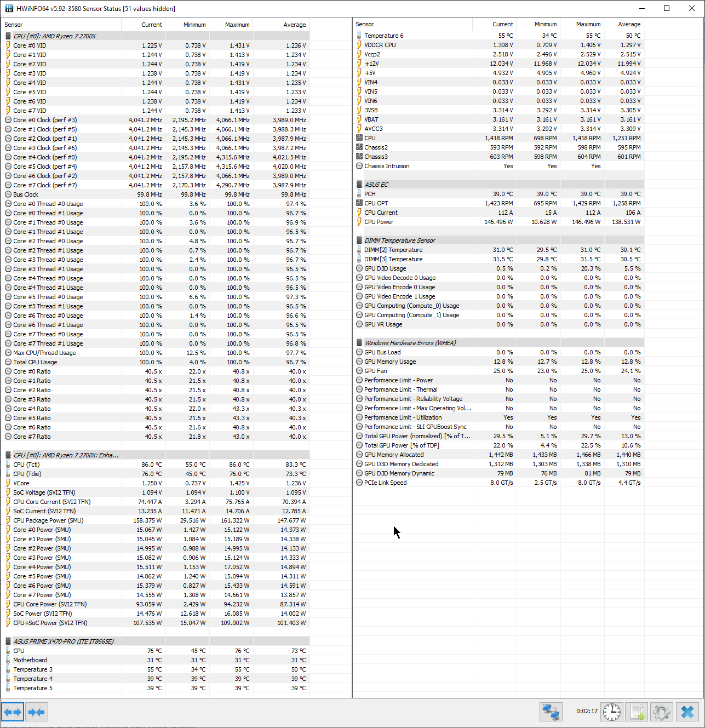Screen dimensions: 705x728
Task: Click the left panel Average column header
Action: tap(281, 25)
